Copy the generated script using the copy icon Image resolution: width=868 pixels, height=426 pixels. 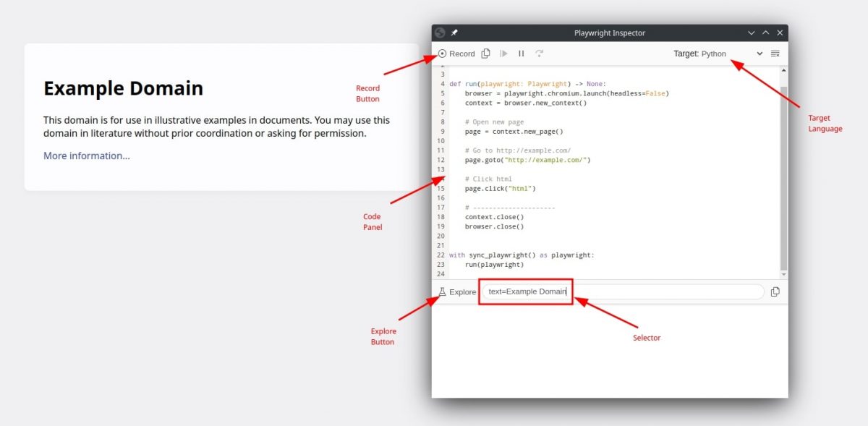point(485,53)
